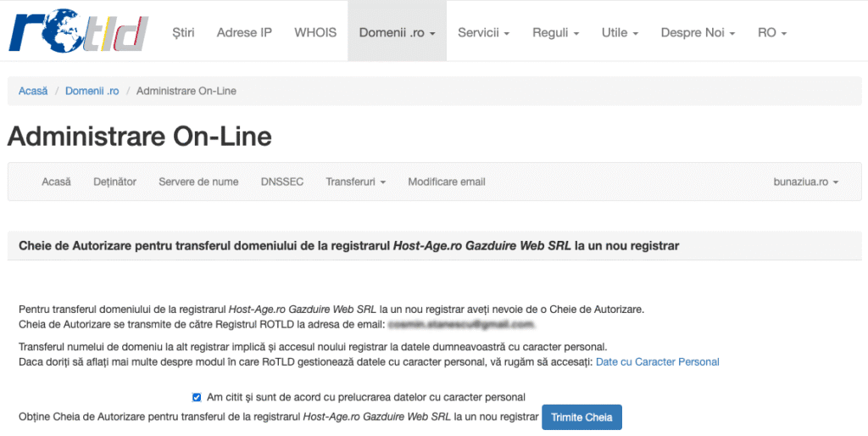
Task: Open the Modificare email section
Action: point(447,182)
